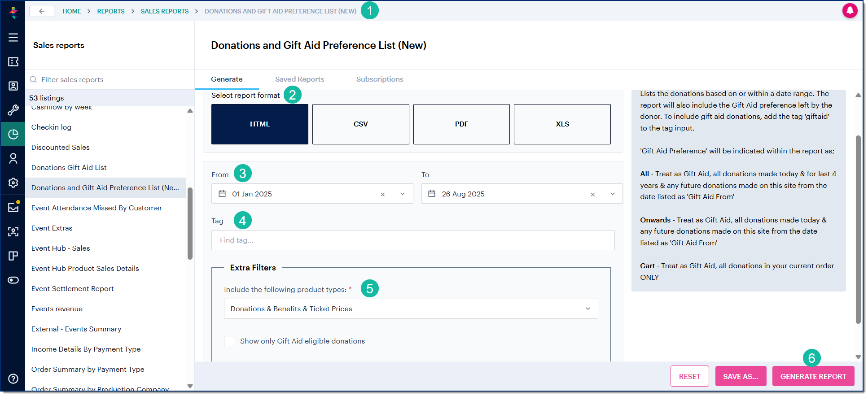Select HTML report format

tap(259, 124)
